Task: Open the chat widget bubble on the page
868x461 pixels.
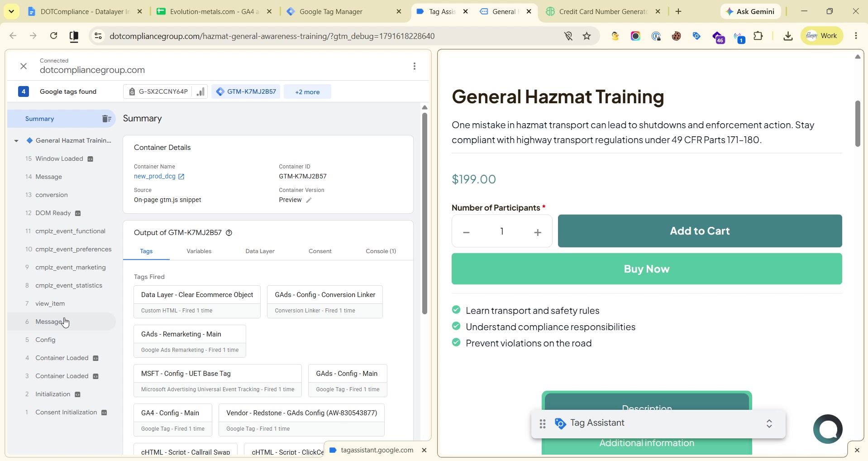Action: (828, 429)
